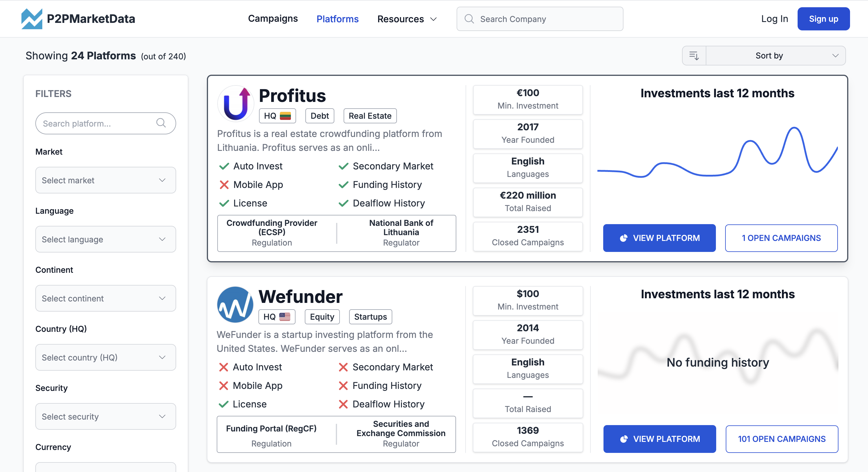Click the filter/sort icon near Sort by
The height and width of the screenshot is (472, 868).
pyautogui.click(x=694, y=55)
